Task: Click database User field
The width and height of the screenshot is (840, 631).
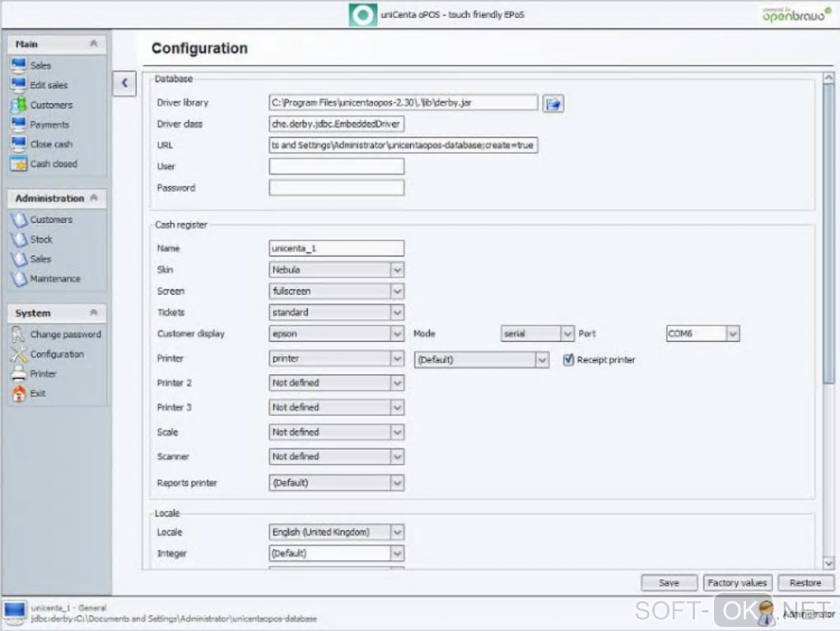Action: [337, 166]
